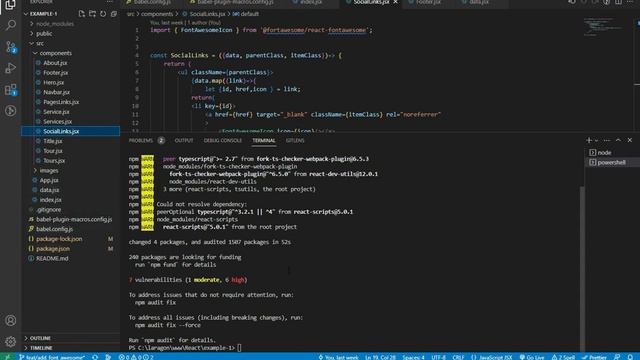Open terminal panel more actions ellipsis
Image resolution: width=640 pixels, height=360 pixels.
(x=607, y=140)
